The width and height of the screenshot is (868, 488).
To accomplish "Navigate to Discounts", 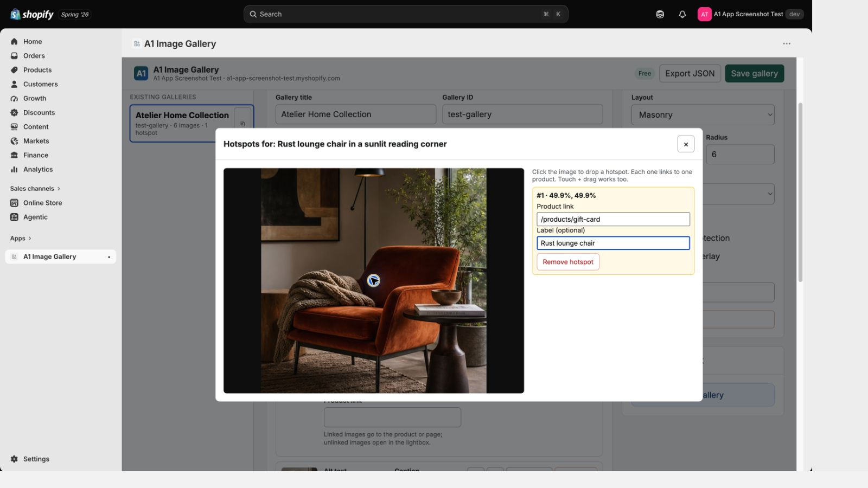I will point(39,113).
